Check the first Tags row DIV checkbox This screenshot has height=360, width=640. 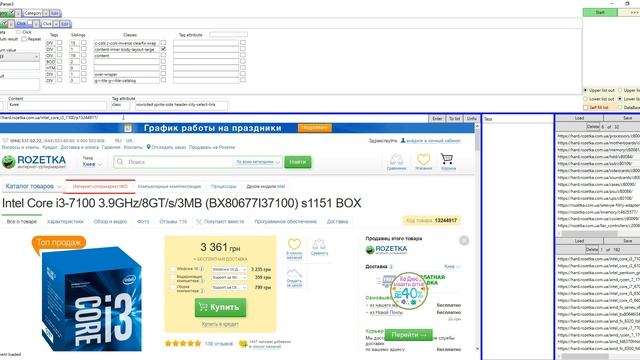click(60, 42)
